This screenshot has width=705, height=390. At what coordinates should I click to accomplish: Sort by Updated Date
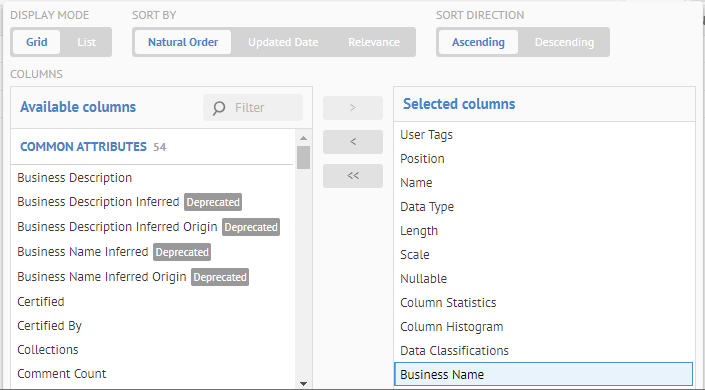[283, 42]
